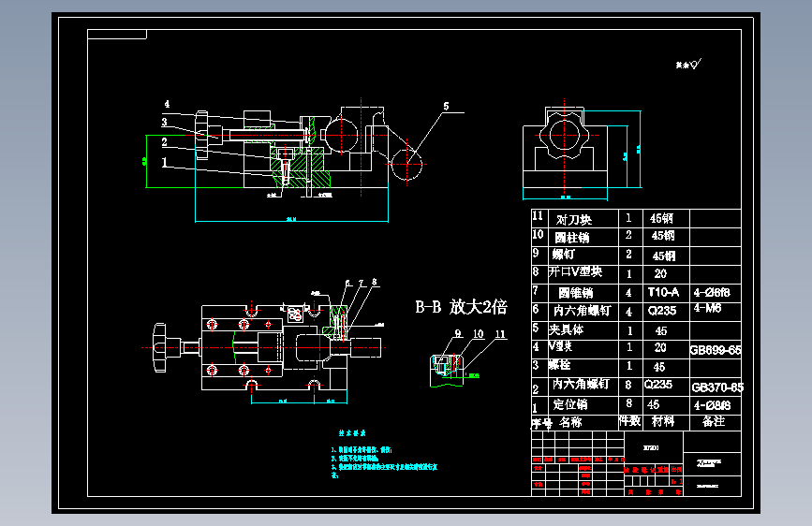Select the part name 'V型块' in row 4
The width and height of the screenshot is (812, 526).
[x=560, y=346]
